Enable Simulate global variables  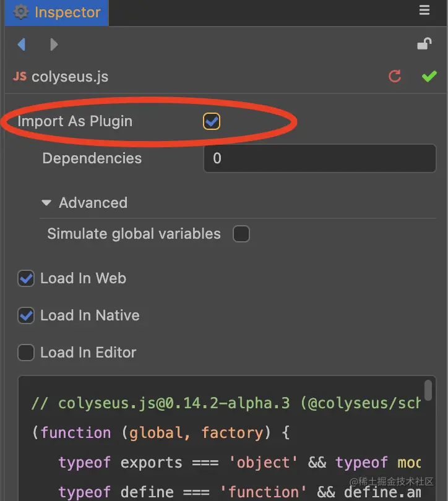click(x=241, y=234)
